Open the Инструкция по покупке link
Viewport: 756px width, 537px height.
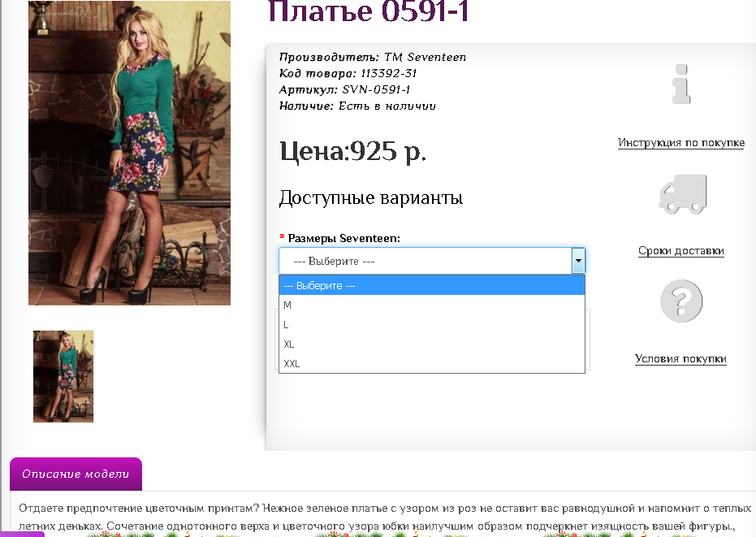680,143
